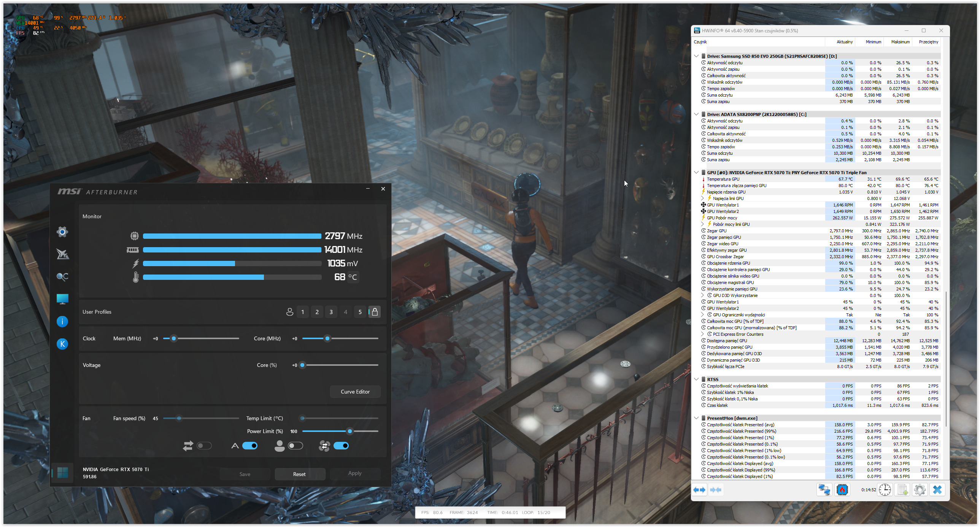
Task: Open the Curve Editor
Action: click(355, 392)
